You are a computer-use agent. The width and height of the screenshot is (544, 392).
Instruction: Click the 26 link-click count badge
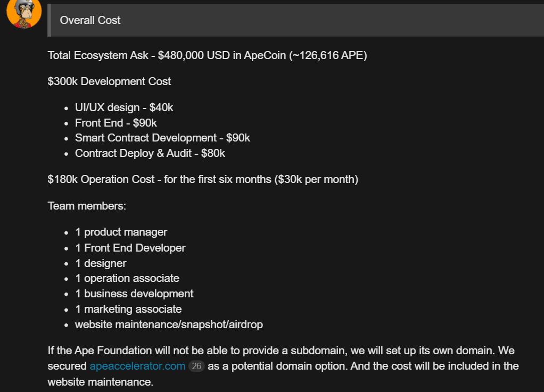click(196, 366)
